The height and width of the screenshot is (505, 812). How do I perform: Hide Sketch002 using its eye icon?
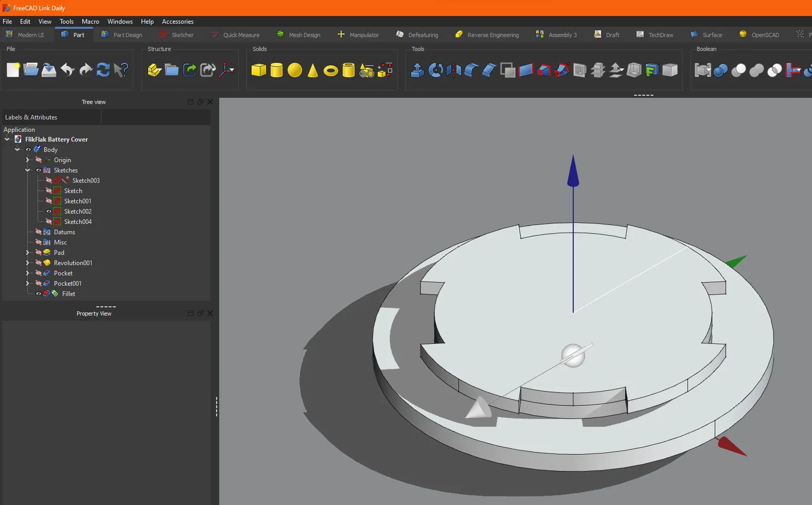click(x=49, y=212)
